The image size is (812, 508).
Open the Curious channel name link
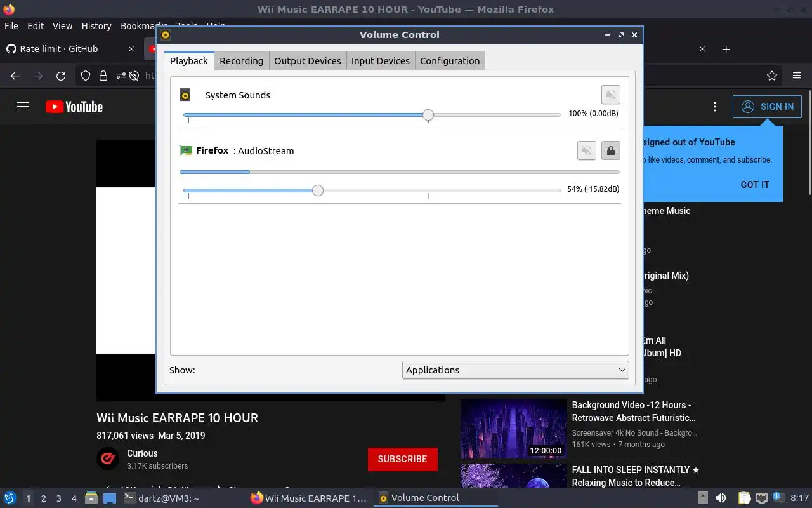tap(142, 453)
